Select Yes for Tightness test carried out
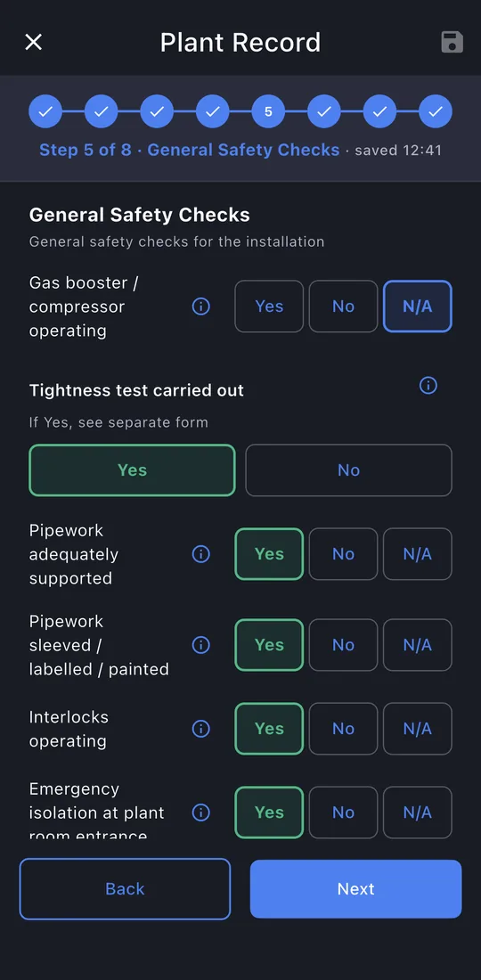Screen dimensions: 481x980 tap(133, 470)
